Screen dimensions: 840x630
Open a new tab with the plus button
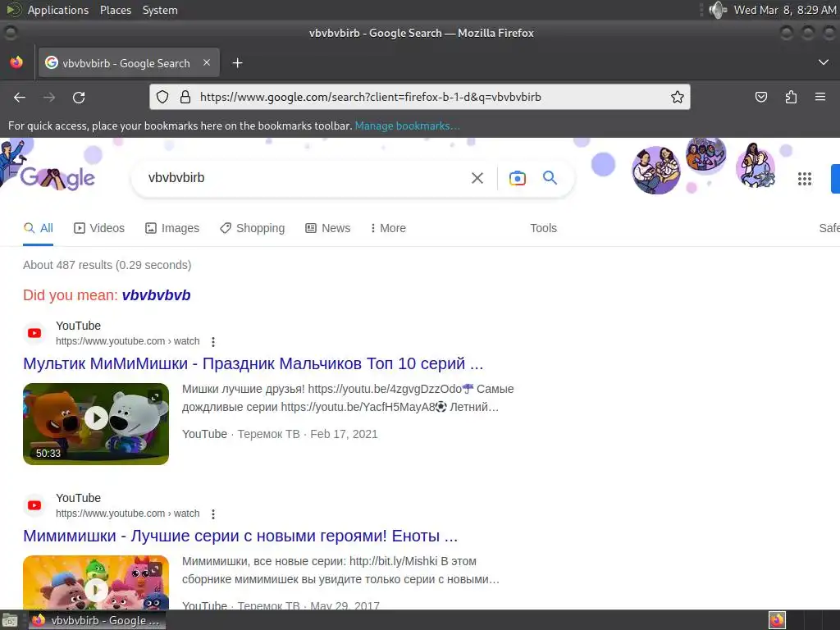pyautogui.click(x=237, y=63)
